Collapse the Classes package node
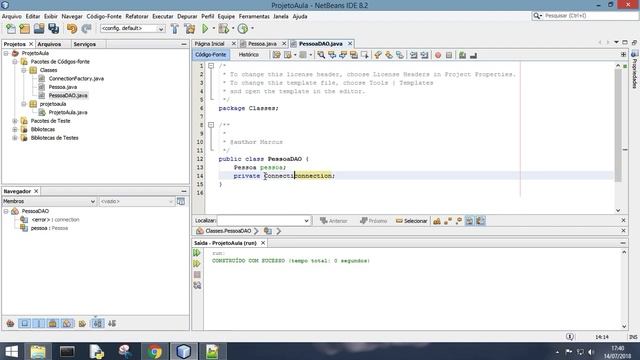 (x=24, y=70)
